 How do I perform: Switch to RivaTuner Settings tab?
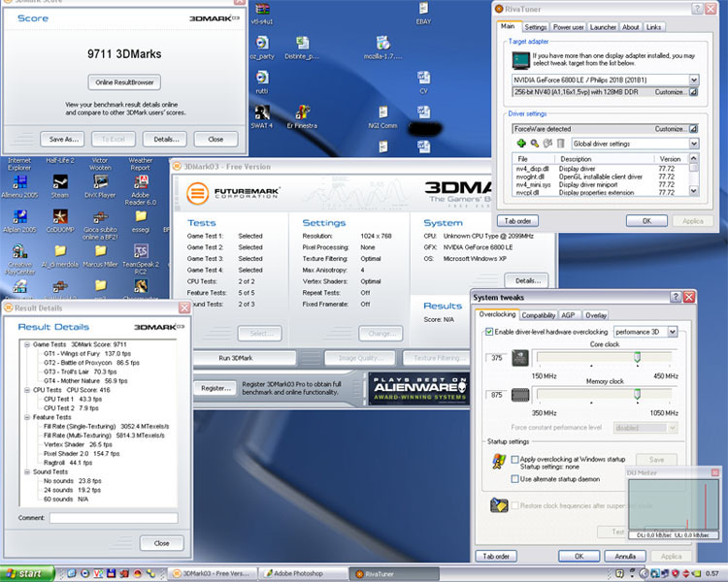point(535,27)
